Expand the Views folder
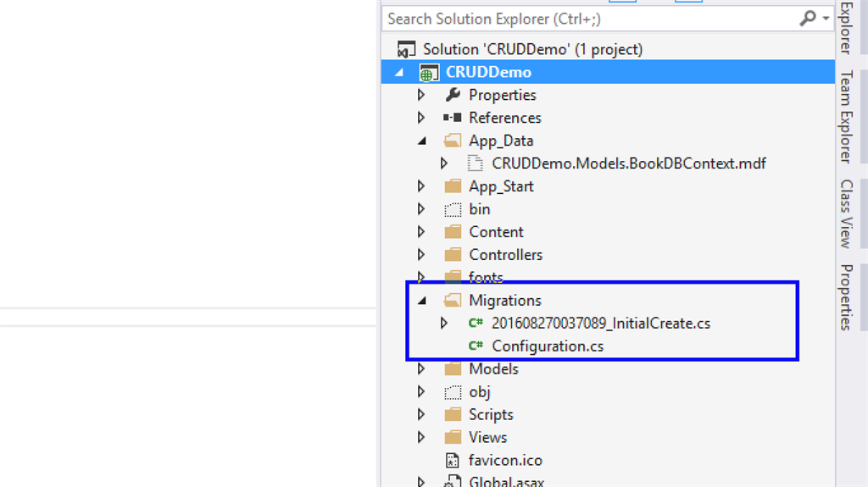Image resolution: width=868 pixels, height=487 pixels. 421,437
